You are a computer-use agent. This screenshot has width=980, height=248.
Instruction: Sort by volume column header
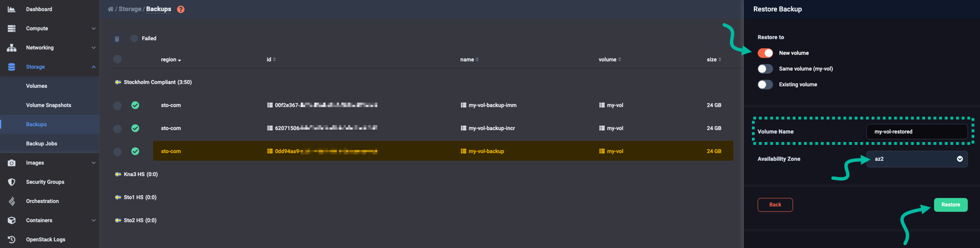[x=609, y=60]
